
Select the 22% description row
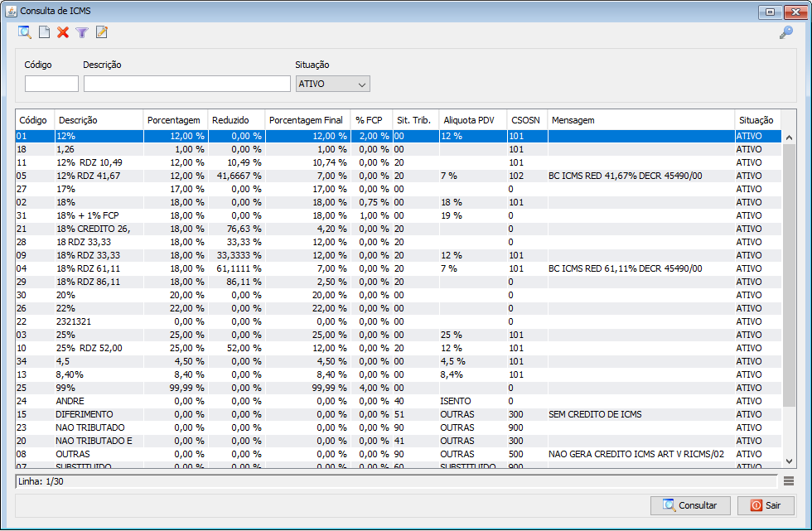coord(399,308)
